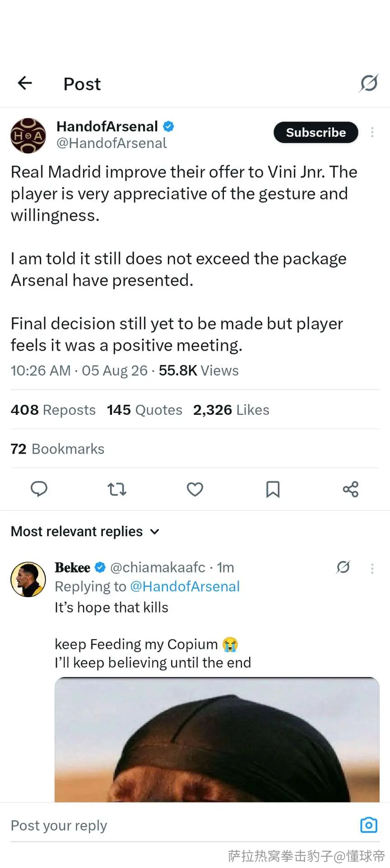The height and width of the screenshot is (868, 390).
Task: View the 408 Reposts list
Action: tap(53, 410)
